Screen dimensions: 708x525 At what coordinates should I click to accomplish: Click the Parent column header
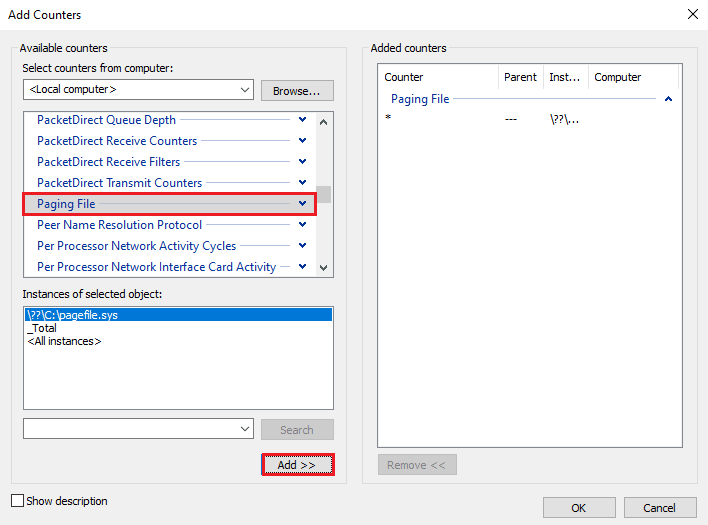pyautogui.click(x=521, y=77)
